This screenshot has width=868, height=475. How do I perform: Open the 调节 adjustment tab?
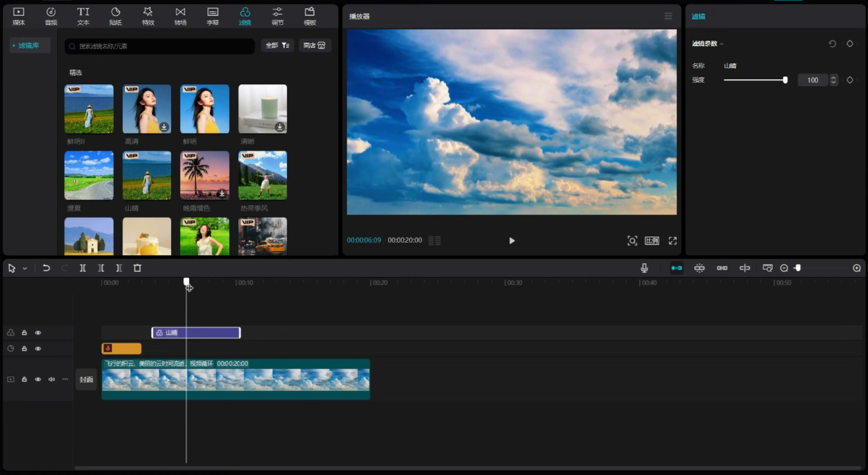pyautogui.click(x=277, y=17)
